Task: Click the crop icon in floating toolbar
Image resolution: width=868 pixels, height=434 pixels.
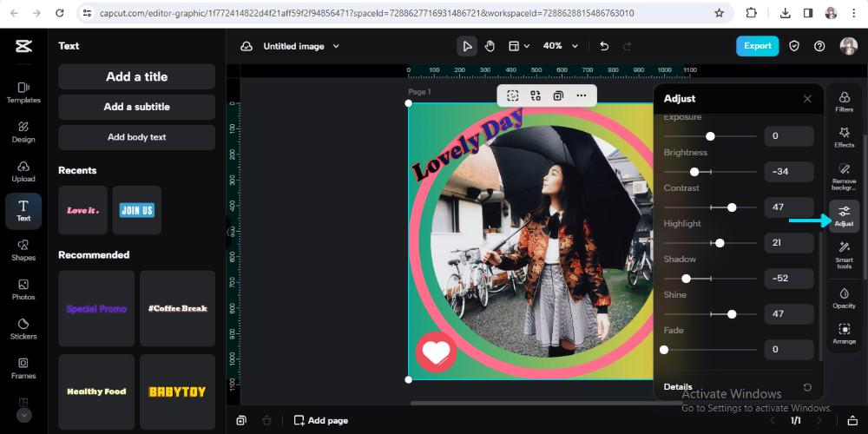Action: [x=513, y=95]
